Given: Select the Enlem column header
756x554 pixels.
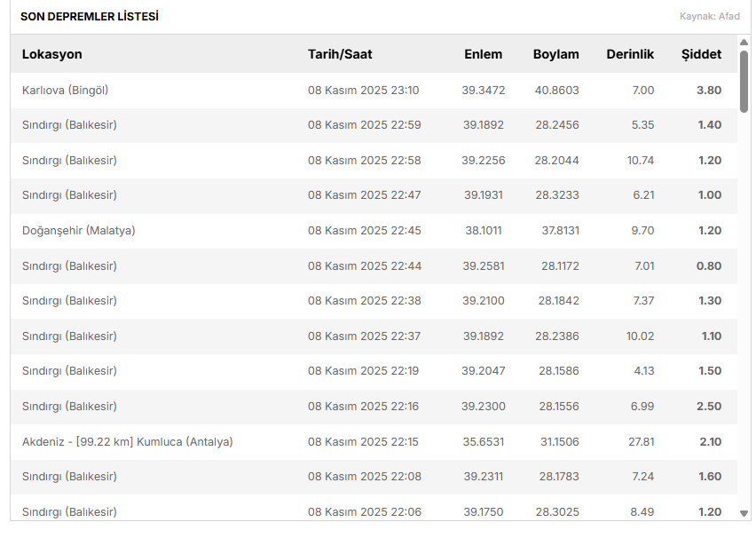Looking at the screenshot, I should tap(483, 54).
